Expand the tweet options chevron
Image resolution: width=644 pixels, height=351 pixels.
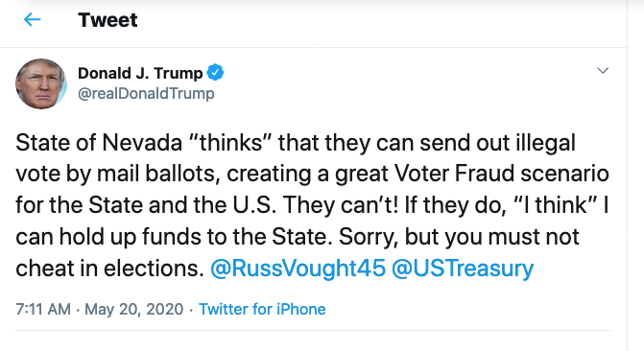coord(603,70)
